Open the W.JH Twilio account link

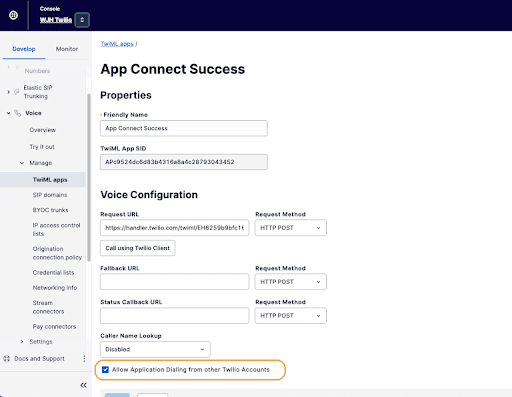pyautogui.click(x=56, y=20)
